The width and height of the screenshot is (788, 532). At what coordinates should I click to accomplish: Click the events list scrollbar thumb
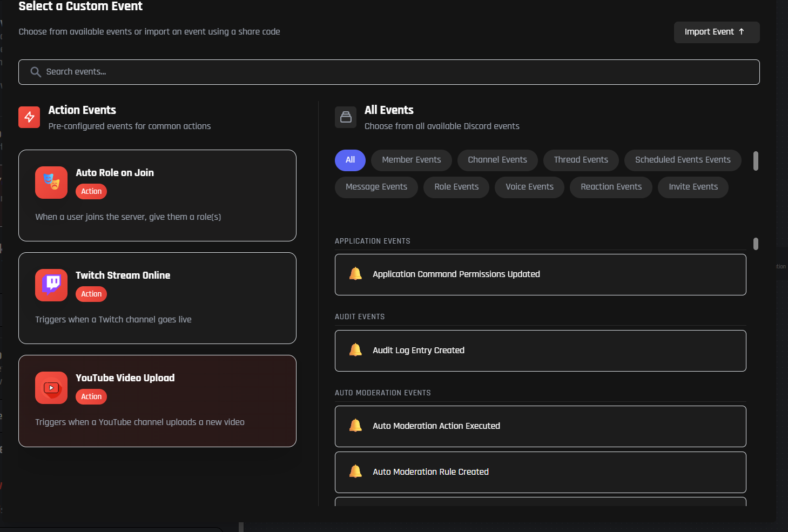(756, 244)
